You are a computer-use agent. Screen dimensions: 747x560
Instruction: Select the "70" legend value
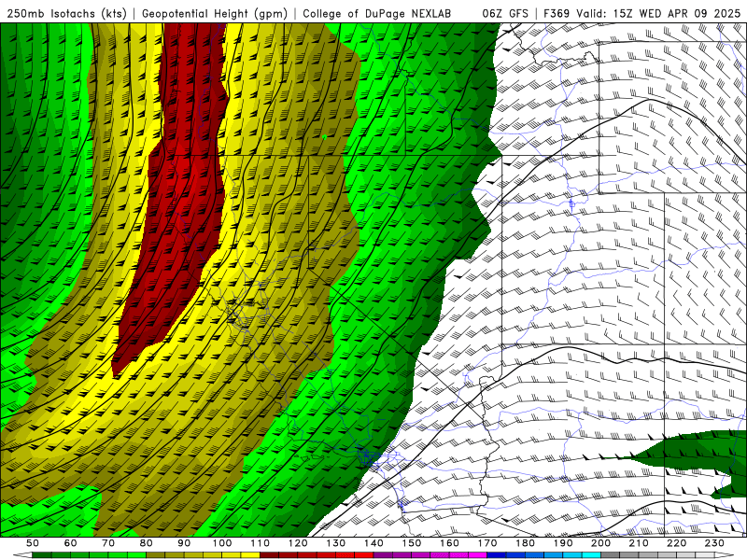tap(108, 543)
